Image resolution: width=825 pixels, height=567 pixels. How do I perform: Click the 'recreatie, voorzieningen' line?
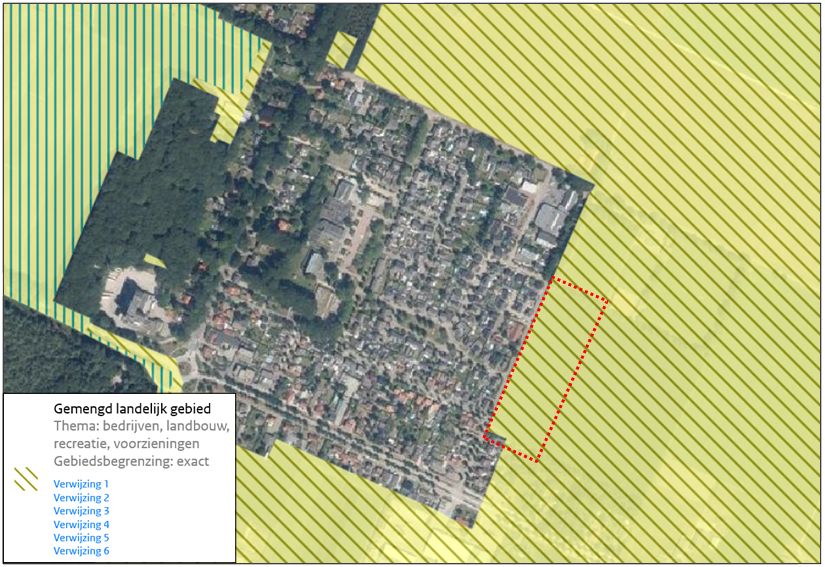tap(126, 443)
